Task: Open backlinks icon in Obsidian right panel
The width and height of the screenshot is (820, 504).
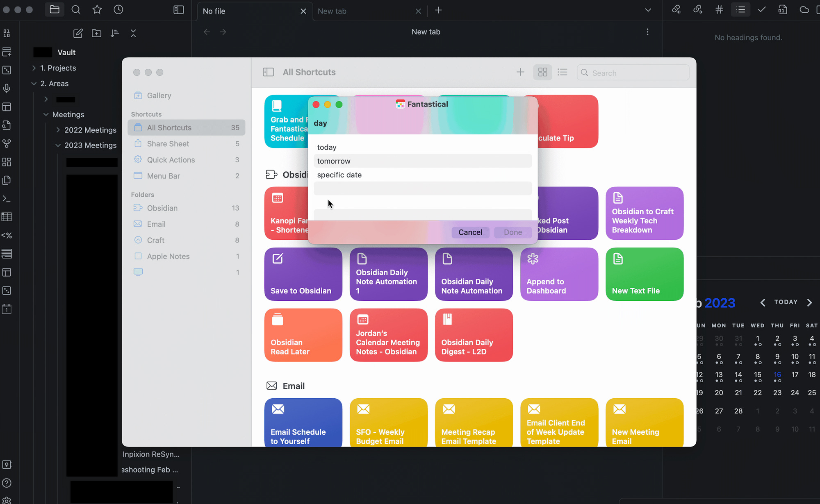Action: [676, 9]
